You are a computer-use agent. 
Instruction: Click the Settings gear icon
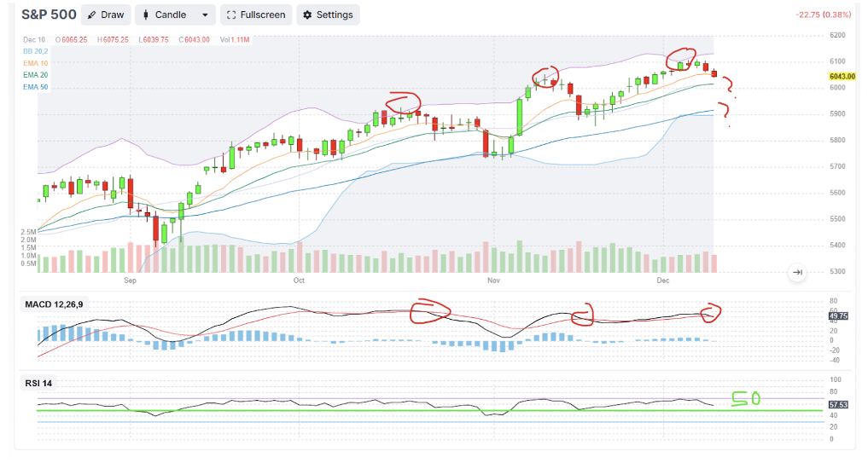coord(307,15)
